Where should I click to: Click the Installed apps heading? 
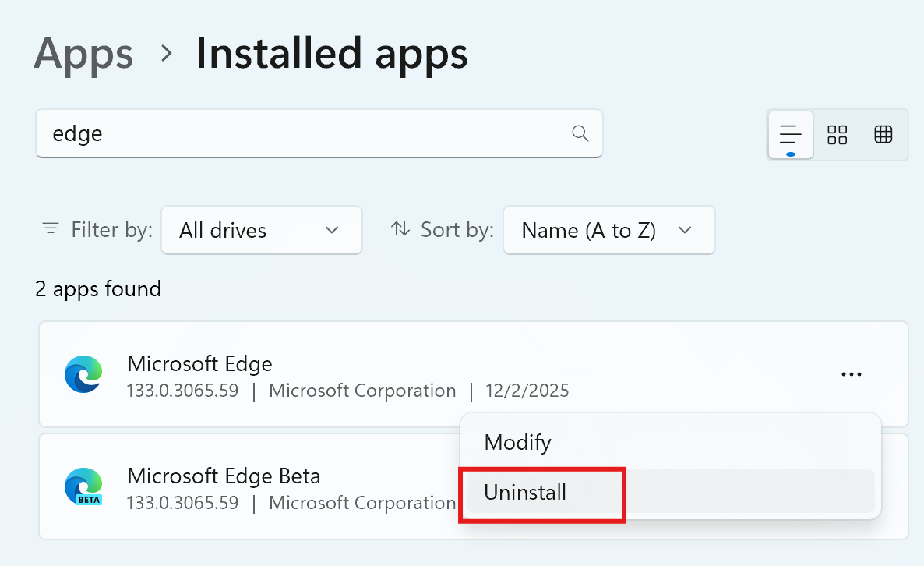[332, 53]
